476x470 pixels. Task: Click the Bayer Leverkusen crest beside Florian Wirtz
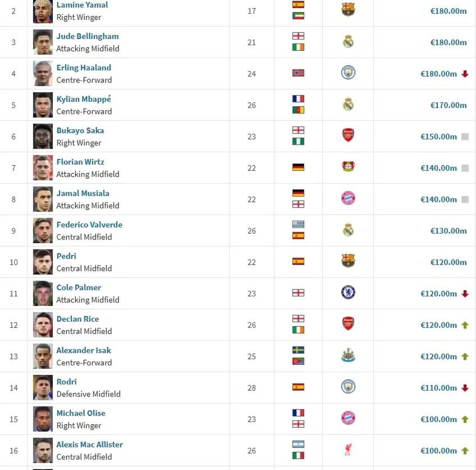(348, 167)
